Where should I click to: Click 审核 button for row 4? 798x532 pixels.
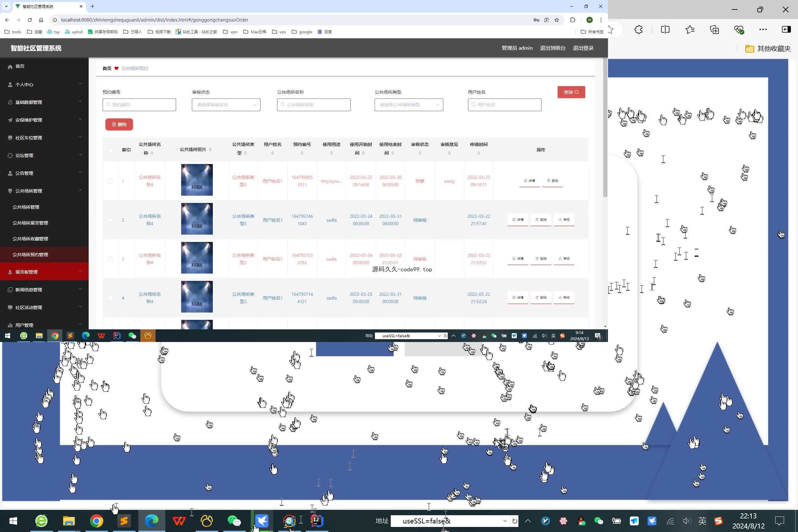(564, 298)
